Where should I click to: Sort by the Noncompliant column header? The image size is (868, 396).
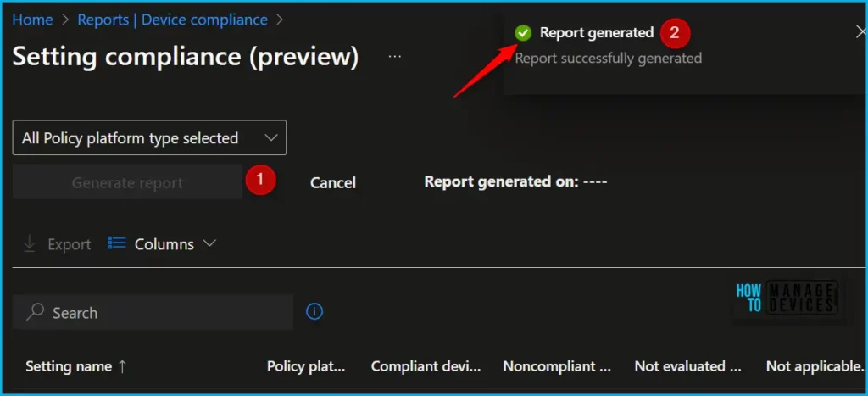tap(557, 366)
